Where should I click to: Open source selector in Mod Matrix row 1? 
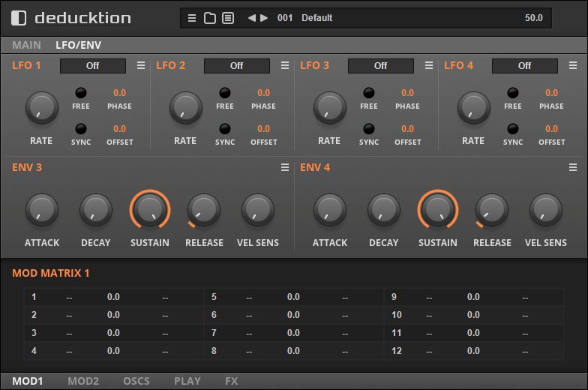(69, 297)
